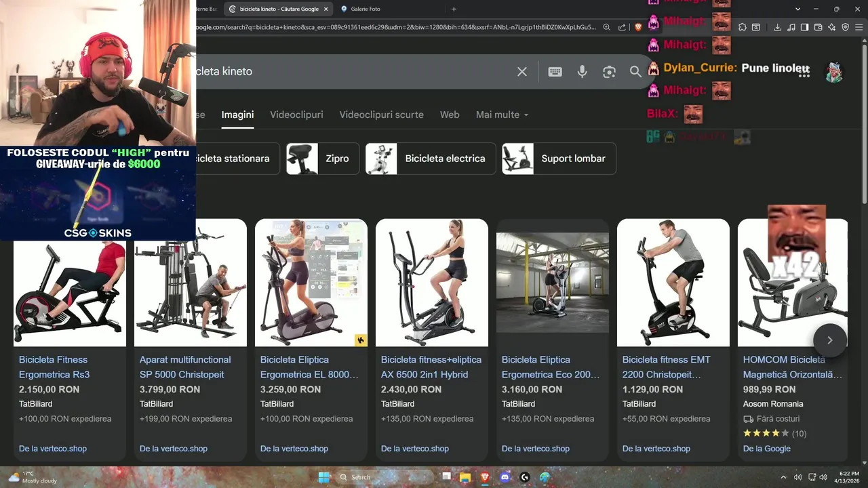Expand the Mai multe dropdown
The height and width of the screenshot is (488, 868).
(502, 115)
